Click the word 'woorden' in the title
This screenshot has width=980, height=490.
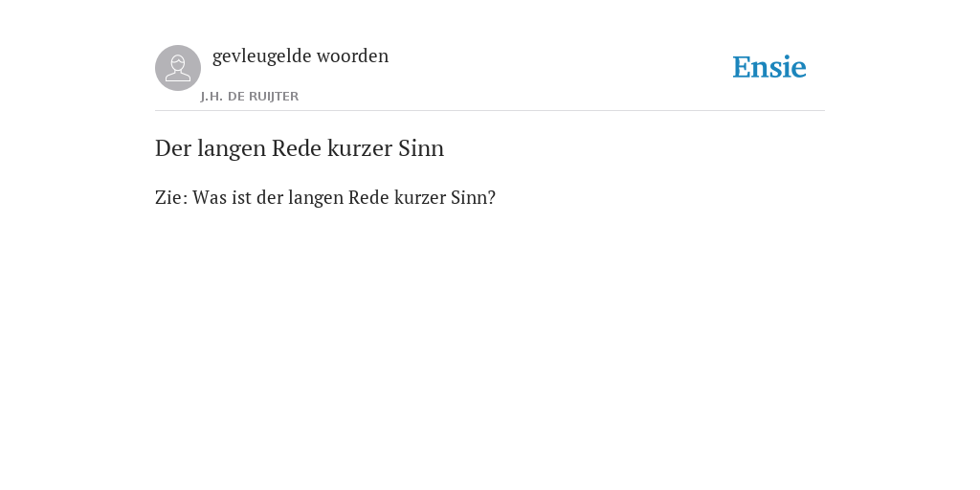pos(352,56)
